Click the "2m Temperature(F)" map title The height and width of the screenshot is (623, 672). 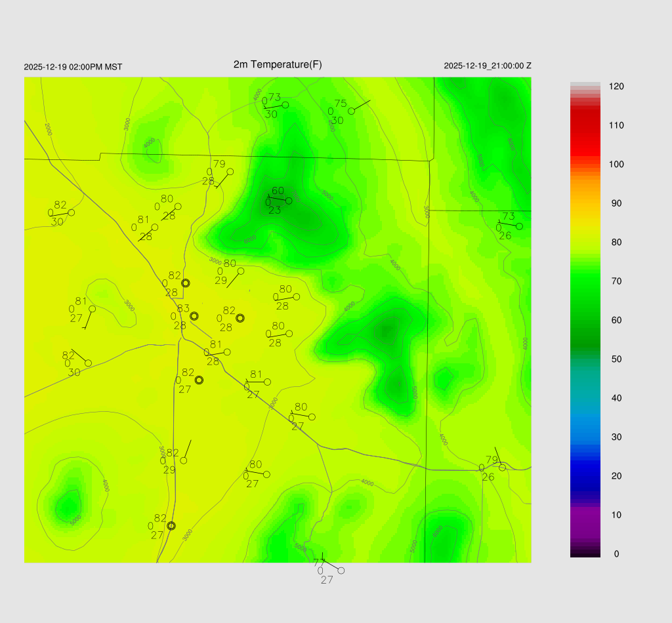coord(278,64)
